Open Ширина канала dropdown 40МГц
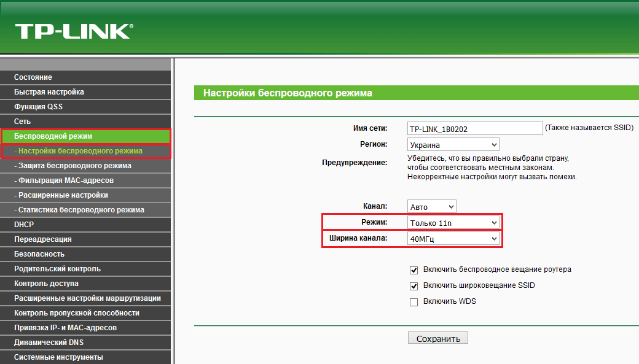This screenshot has width=639, height=364. [x=453, y=238]
